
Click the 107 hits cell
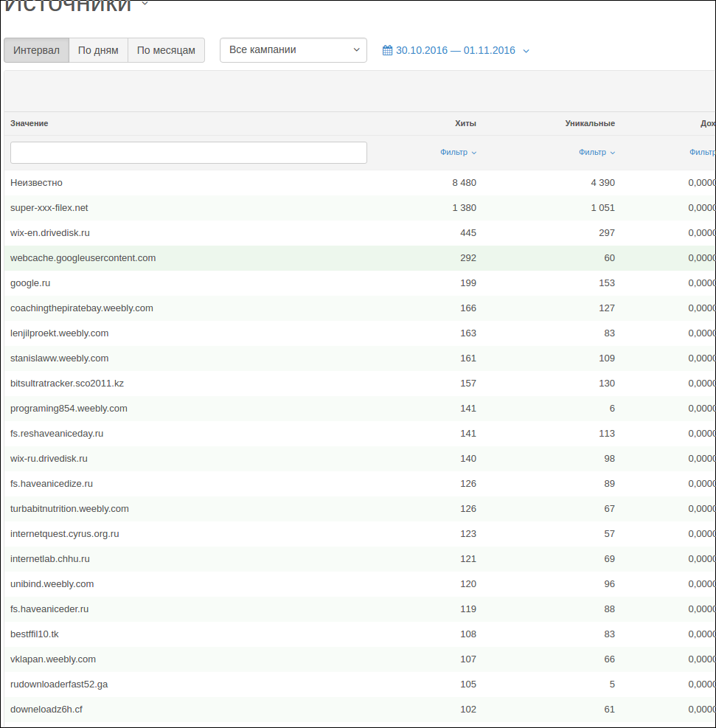pyautogui.click(x=468, y=659)
